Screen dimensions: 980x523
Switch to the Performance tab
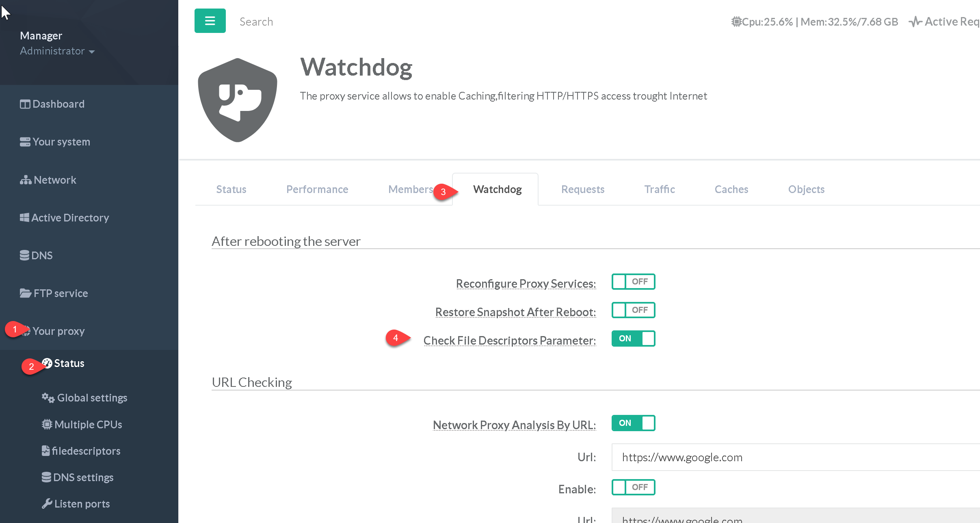[317, 189]
